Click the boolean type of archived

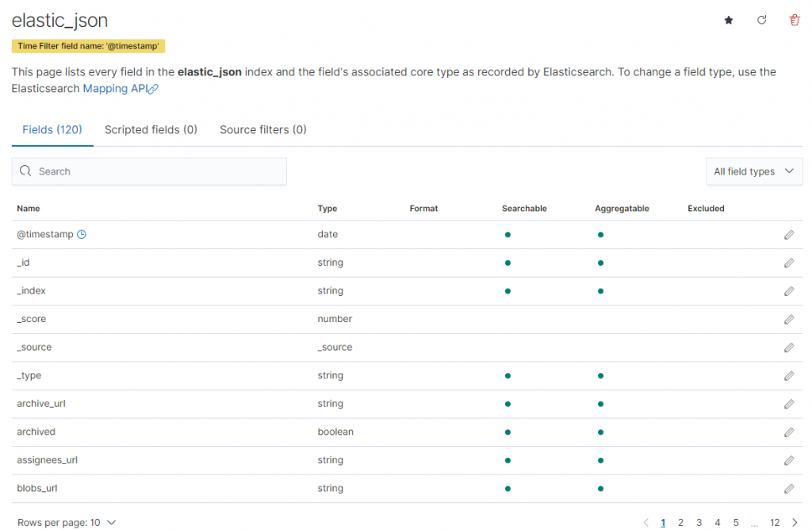coord(335,432)
